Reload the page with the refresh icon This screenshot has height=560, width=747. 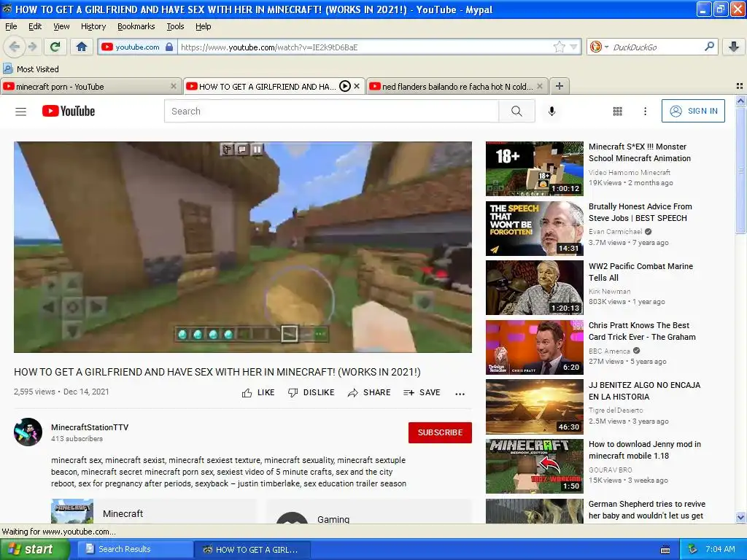[x=55, y=47]
